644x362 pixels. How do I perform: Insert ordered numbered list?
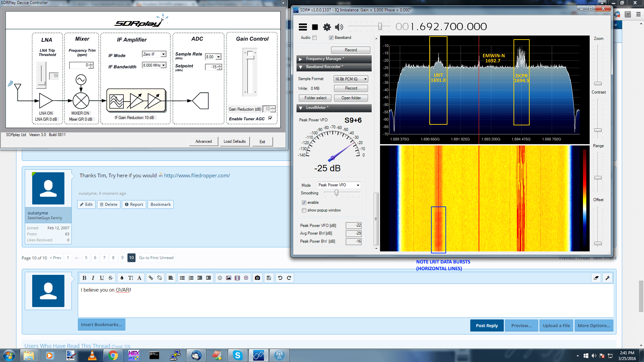click(191, 278)
